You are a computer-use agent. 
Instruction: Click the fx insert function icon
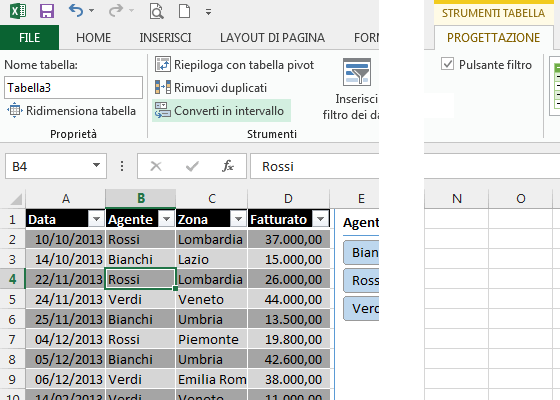tap(228, 166)
